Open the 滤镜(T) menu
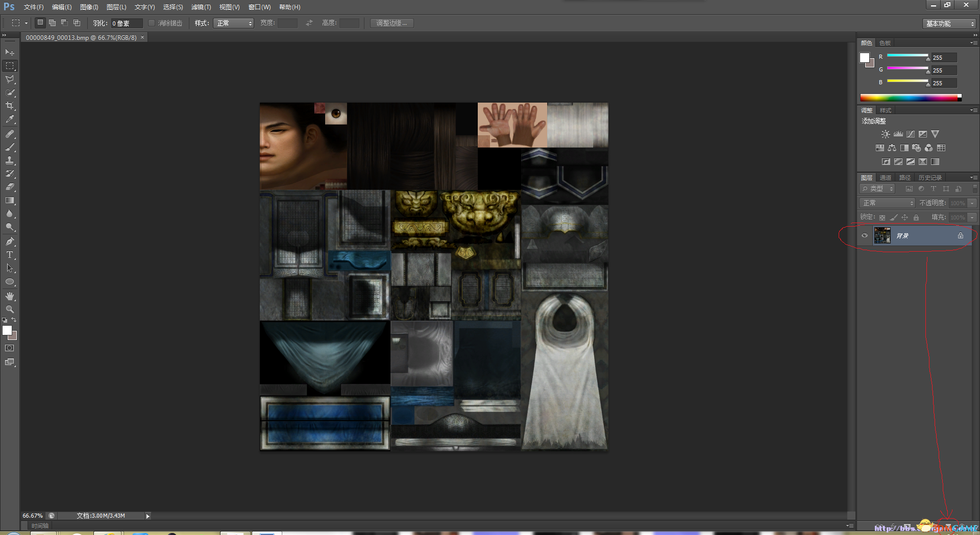Image resolution: width=980 pixels, height=535 pixels. point(201,7)
